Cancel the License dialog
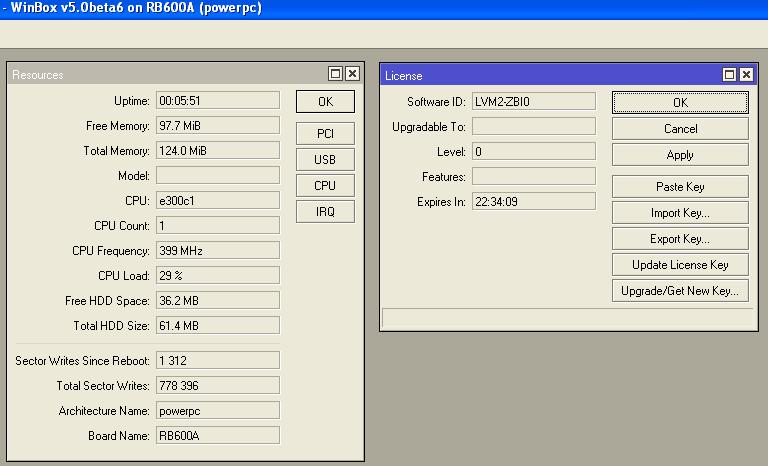Viewport: 768px width, 466px height. (x=680, y=128)
